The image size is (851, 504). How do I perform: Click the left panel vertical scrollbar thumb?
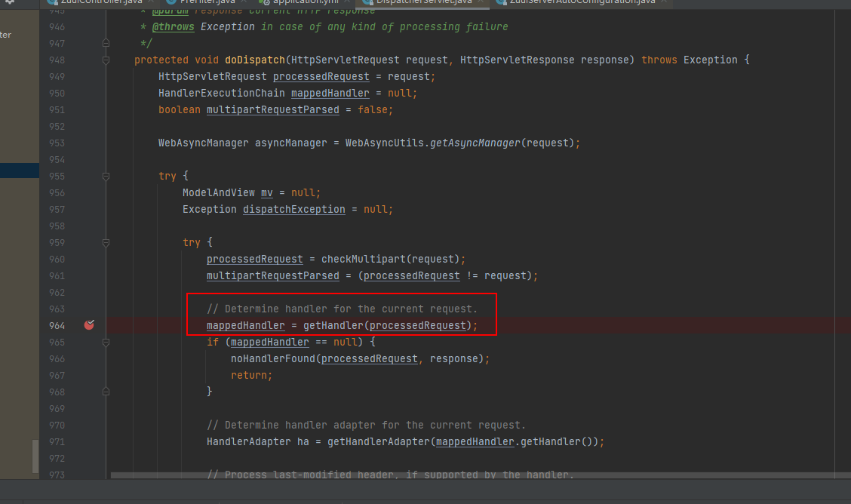coord(35,456)
